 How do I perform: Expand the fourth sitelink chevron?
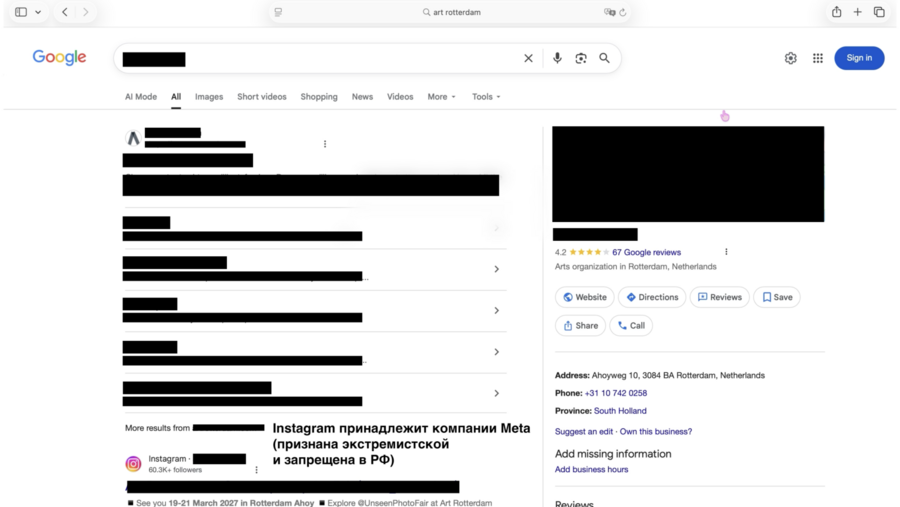(496, 352)
